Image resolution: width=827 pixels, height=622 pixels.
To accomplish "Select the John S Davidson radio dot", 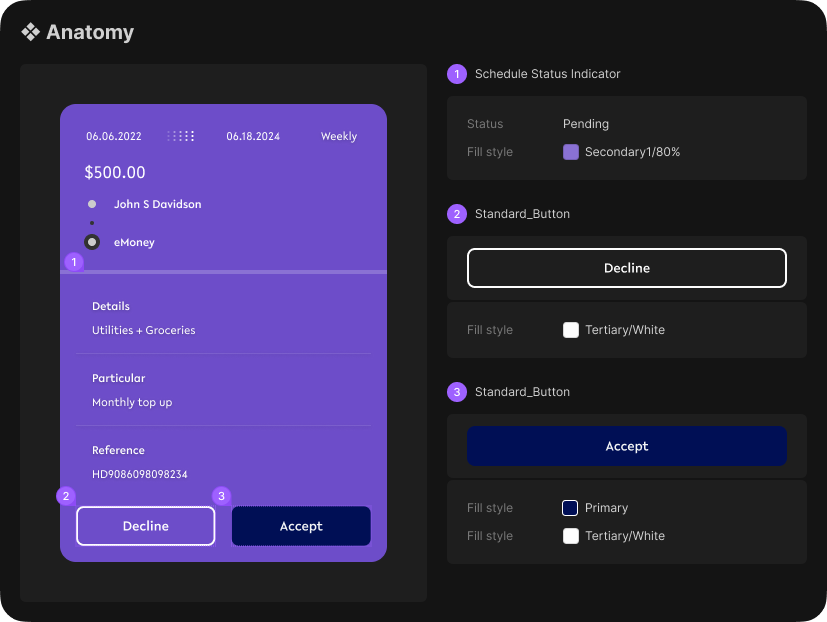I will pos(92,204).
